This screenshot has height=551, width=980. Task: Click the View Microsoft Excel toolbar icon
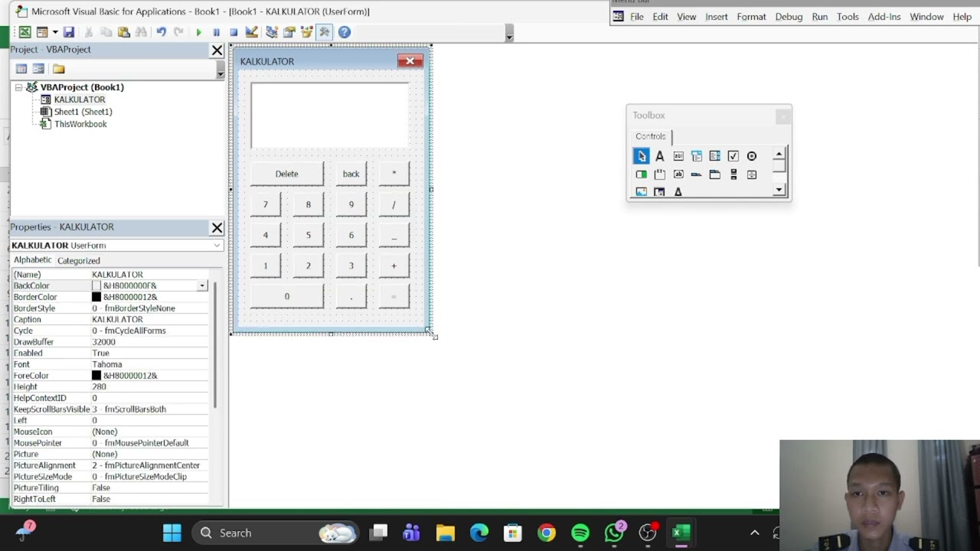tap(25, 32)
